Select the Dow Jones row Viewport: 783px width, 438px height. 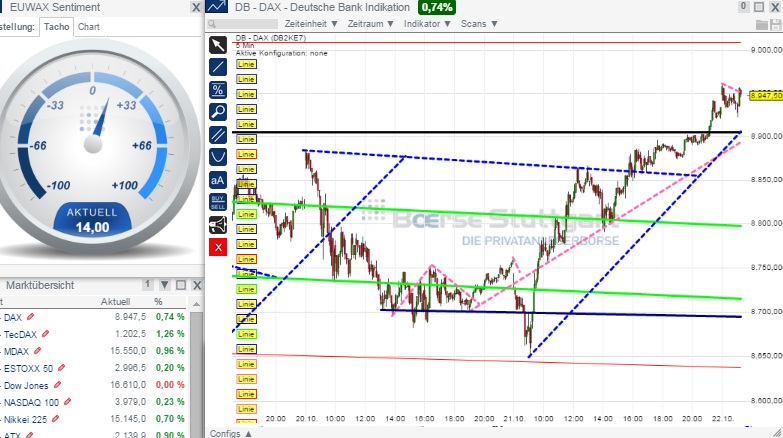point(93,385)
